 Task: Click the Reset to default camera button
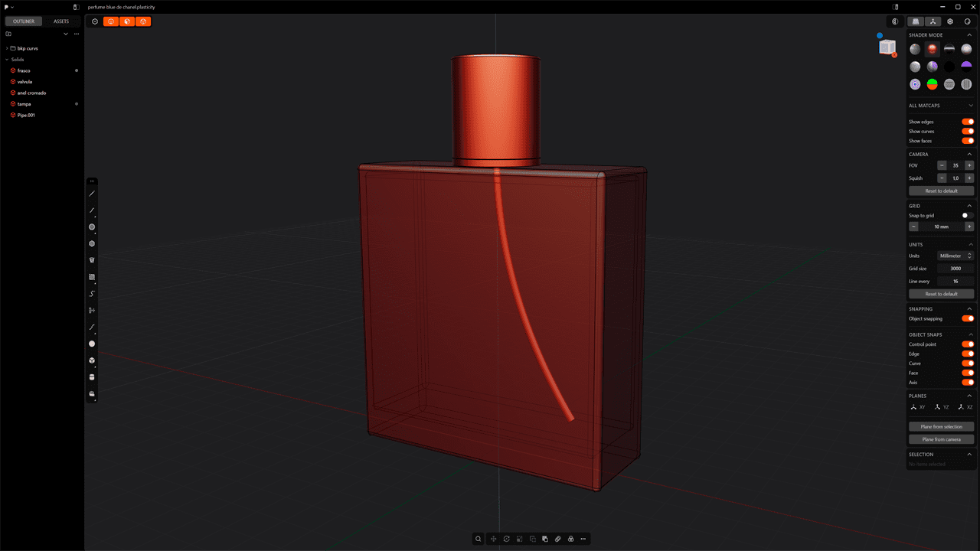941,191
